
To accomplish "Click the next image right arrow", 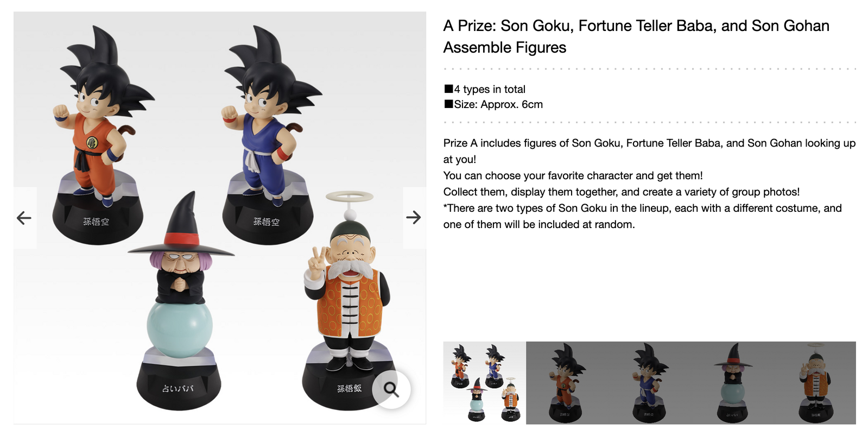I will coord(414,218).
